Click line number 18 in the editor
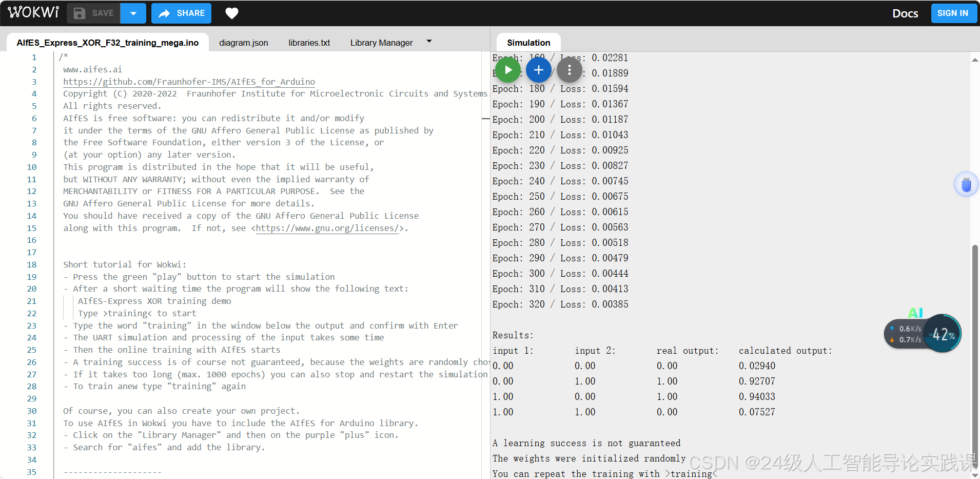 32,264
